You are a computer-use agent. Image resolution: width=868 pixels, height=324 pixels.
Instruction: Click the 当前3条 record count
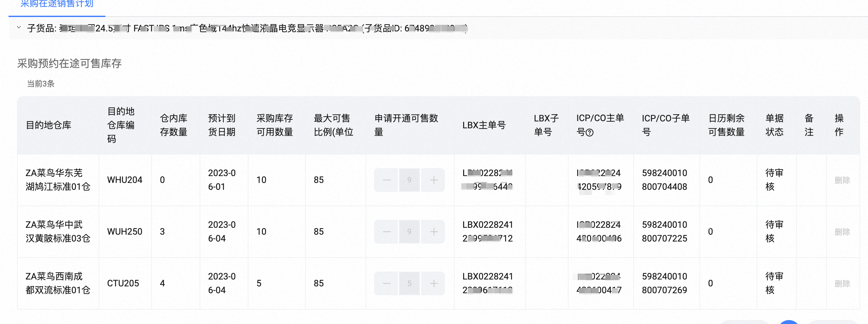41,84
